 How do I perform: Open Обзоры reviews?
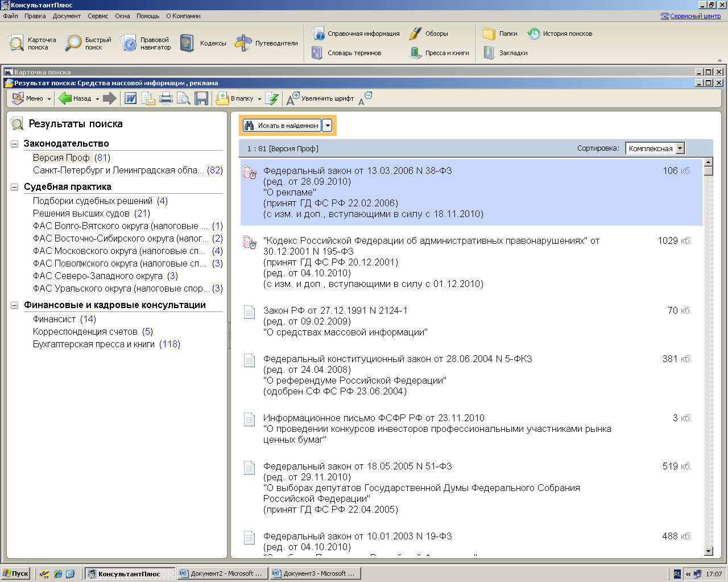[429, 34]
